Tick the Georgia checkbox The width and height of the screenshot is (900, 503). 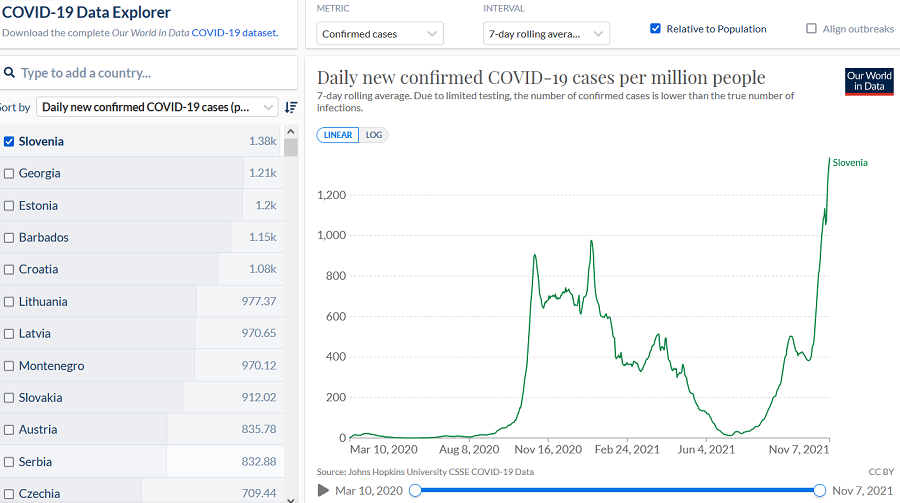pyautogui.click(x=9, y=173)
